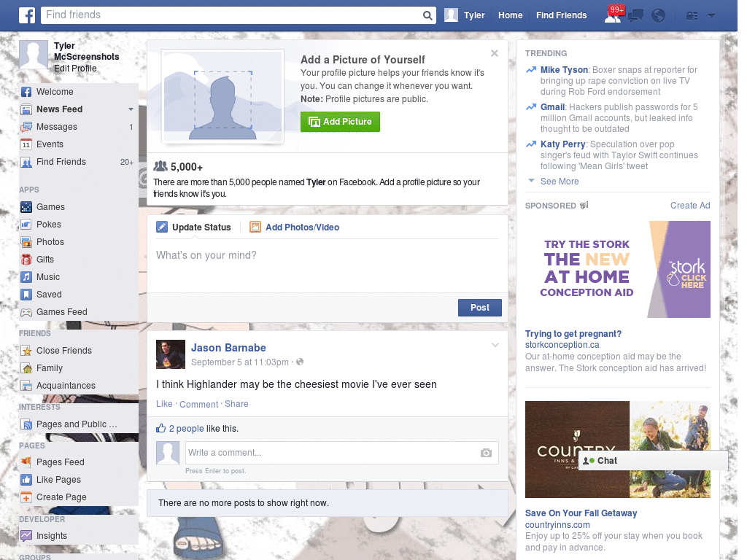Open Saved bookmark icon
This screenshot has height=560, width=747.
pos(26,295)
